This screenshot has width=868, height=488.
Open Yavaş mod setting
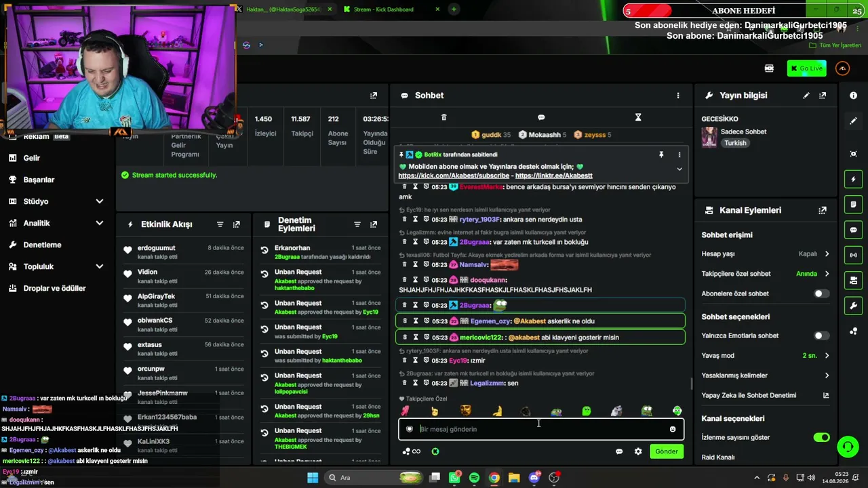pos(766,355)
